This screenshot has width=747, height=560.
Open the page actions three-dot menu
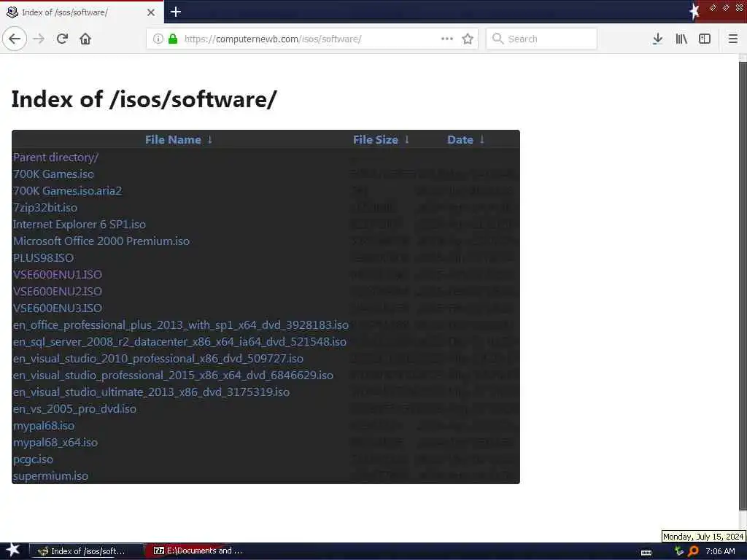coord(447,39)
